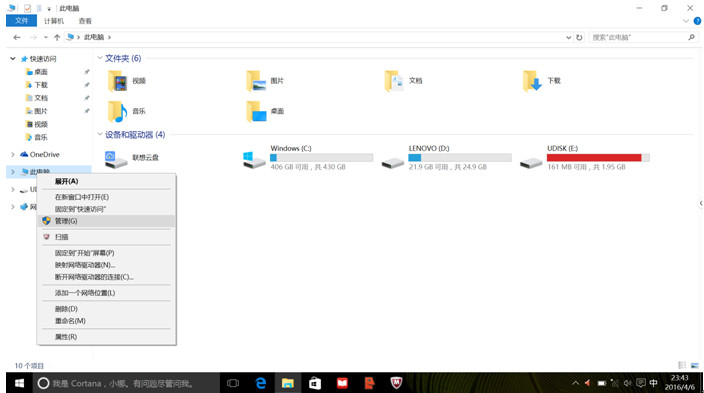The image size is (704, 393).
Task: Launch Microsoft Edge from taskbar
Action: pyautogui.click(x=260, y=383)
